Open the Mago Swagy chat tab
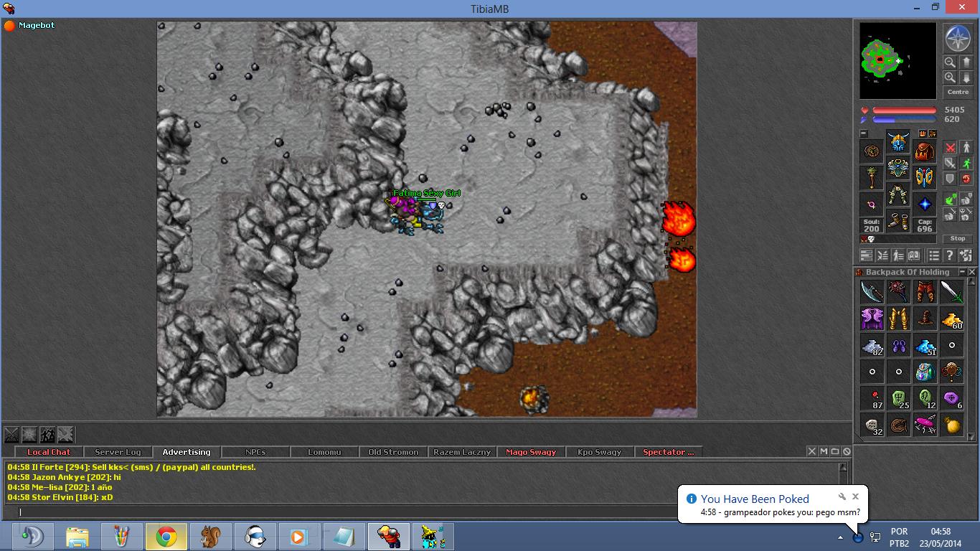Viewport: 980px width, 551px height. 531,452
